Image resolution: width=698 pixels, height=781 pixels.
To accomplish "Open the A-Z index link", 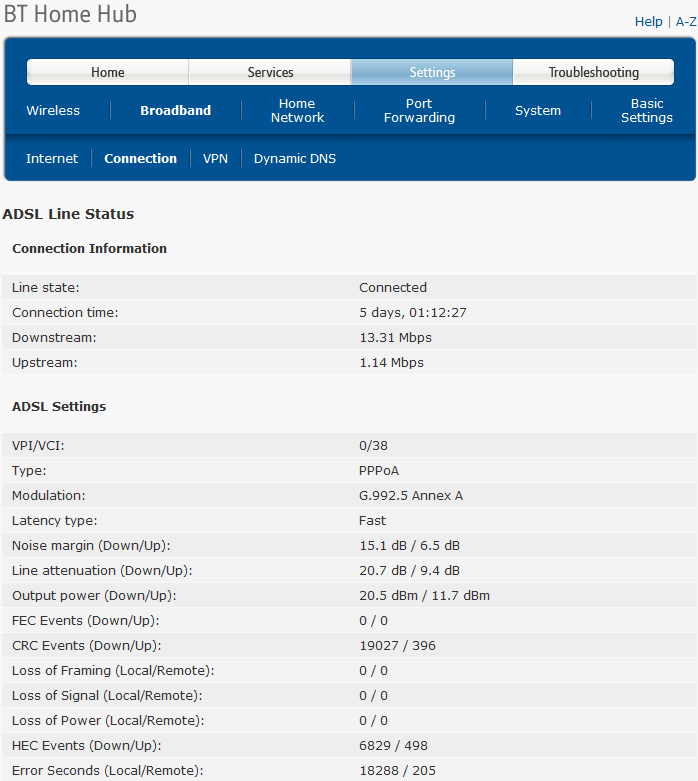I will [686, 21].
